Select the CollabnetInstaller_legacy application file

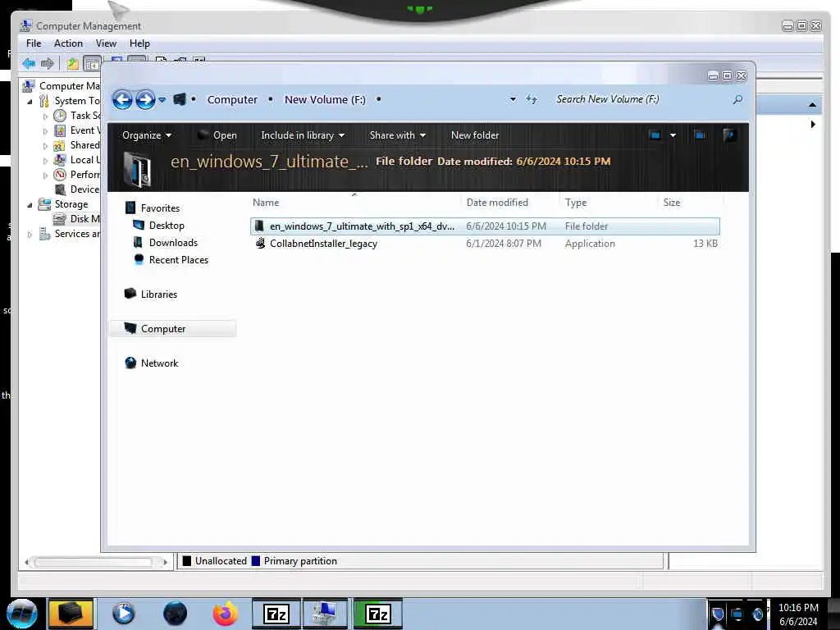[485, 243]
